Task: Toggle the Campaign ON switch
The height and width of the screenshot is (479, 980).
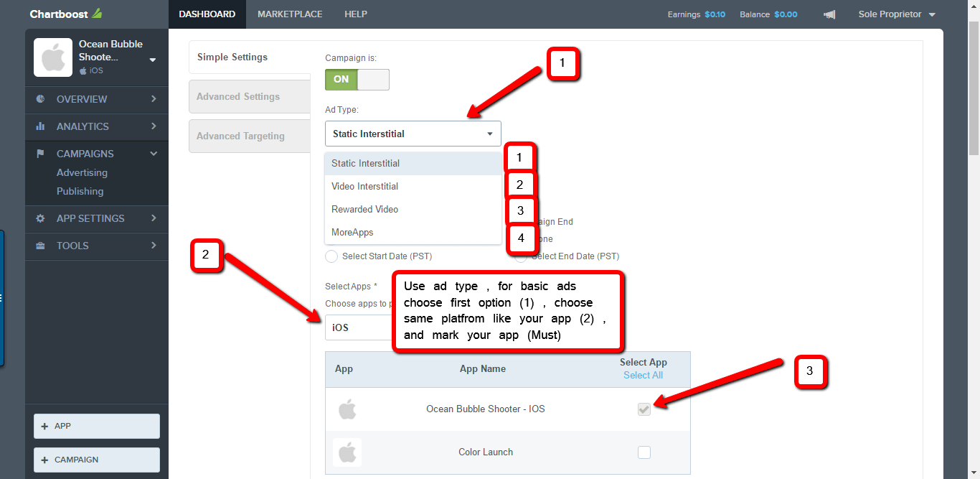Action: 357,79
